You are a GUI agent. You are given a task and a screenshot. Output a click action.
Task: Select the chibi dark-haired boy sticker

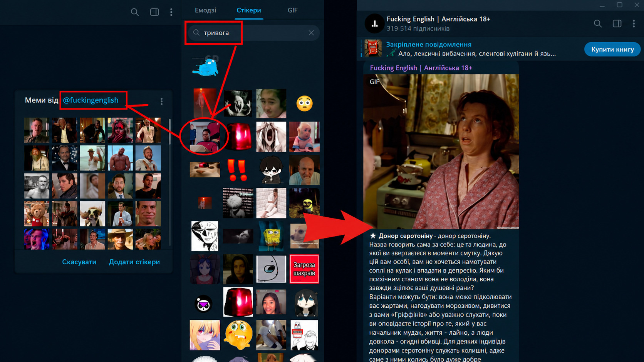click(271, 170)
